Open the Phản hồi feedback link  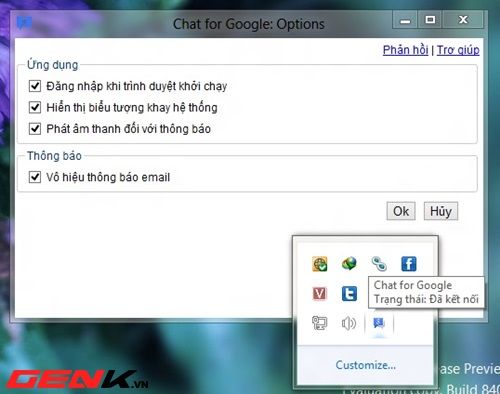[x=405, y=50]
